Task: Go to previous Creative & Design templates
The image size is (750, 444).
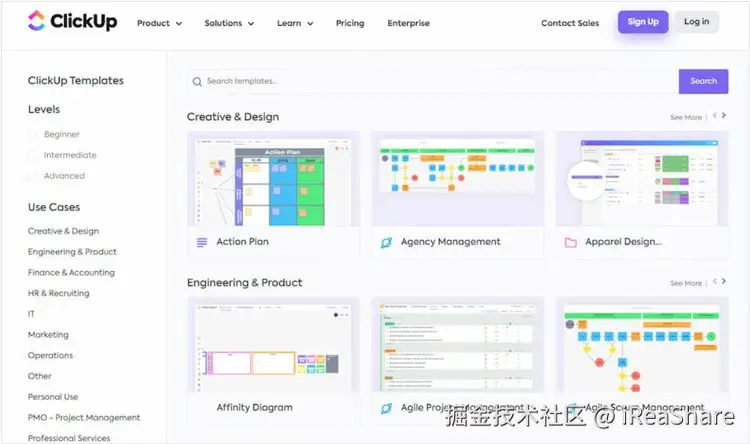Action: pyautogui.click(x=715, y=115)
